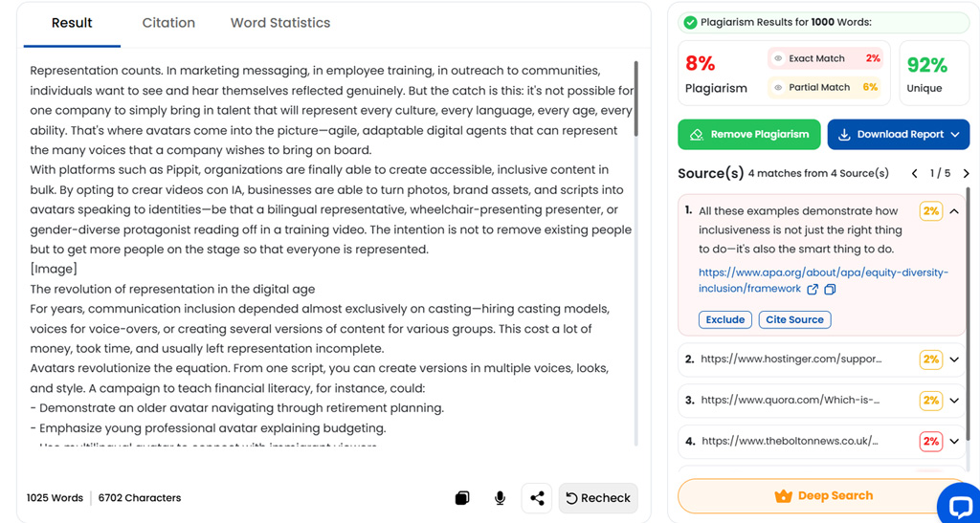Expand the hostinger.com source
The image size is (980, 523).
(954, 360)
